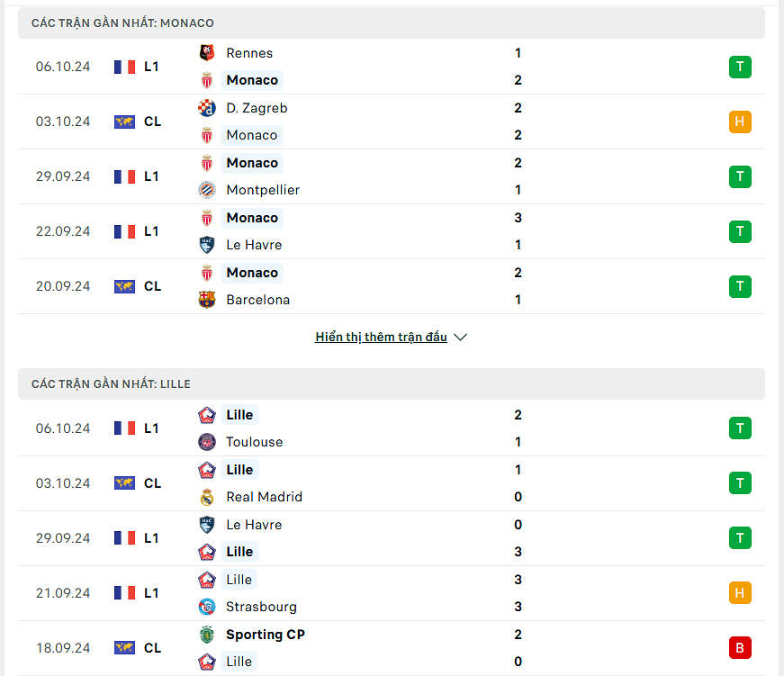Click the France flag for Monaco vs Le Havre

tap(124, 231)
